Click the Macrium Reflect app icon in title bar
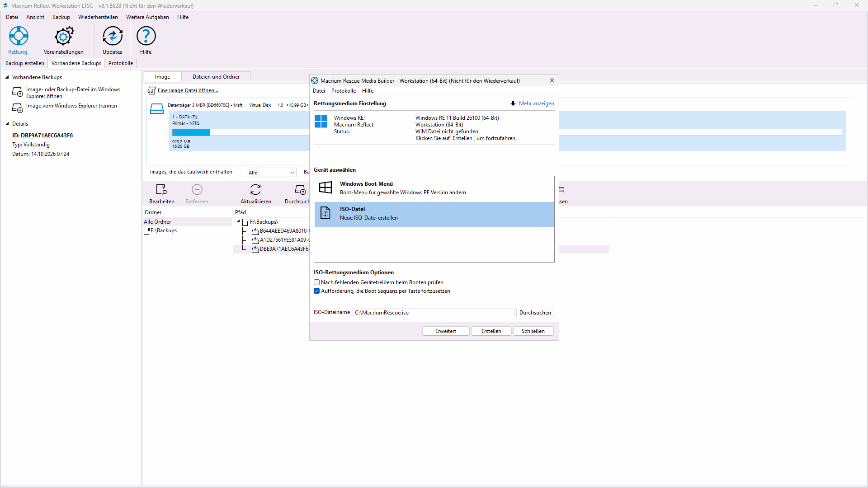The width and height of the screenshot is (868, 488). [x=5, y=5]
